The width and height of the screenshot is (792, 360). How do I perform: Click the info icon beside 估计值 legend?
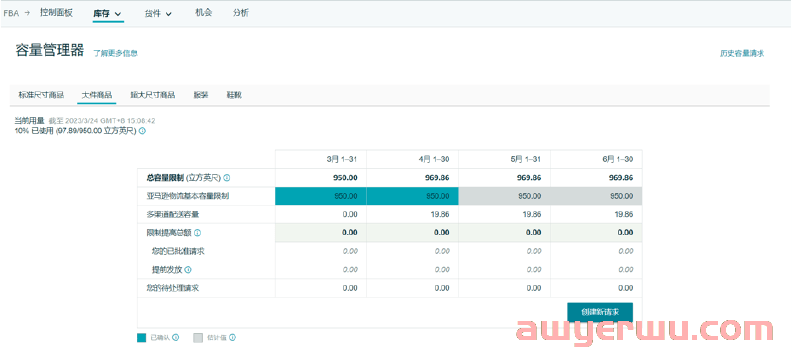coord(233,337)
